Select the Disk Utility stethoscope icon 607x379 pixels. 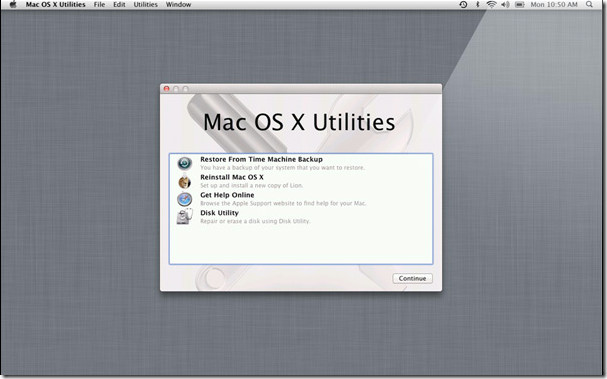point(185,216)
